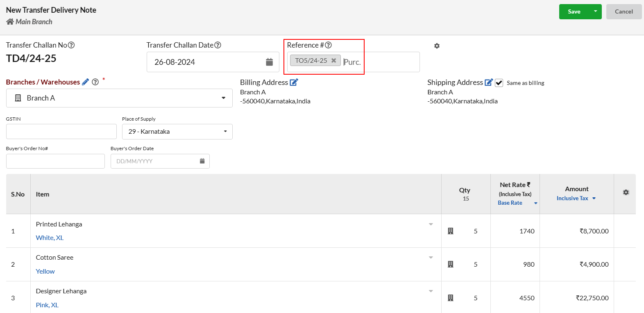Open the Branch A warehouse dropdown
Screen dimensions: 644x313
[x=119, y=98]
